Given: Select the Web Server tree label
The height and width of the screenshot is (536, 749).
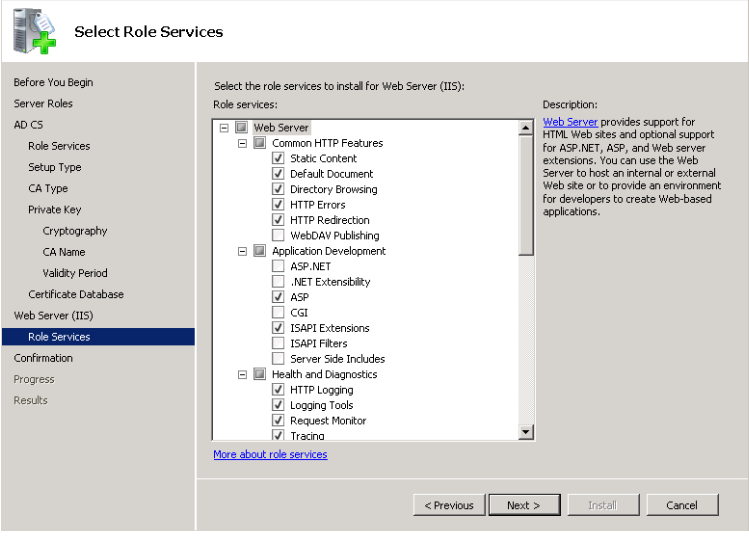Looking at the screenshot, I should (x=281, y=128).
